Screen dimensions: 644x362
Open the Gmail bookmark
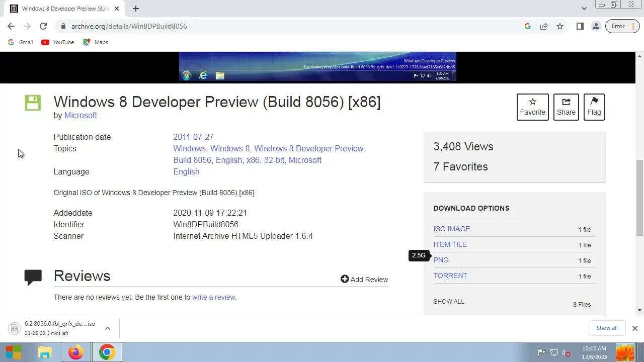click(21, 42)
